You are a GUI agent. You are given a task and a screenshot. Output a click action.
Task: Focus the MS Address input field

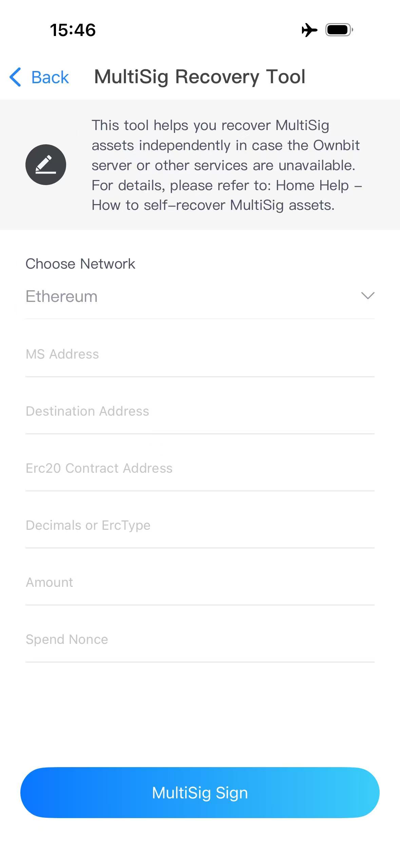pos(199,354)
